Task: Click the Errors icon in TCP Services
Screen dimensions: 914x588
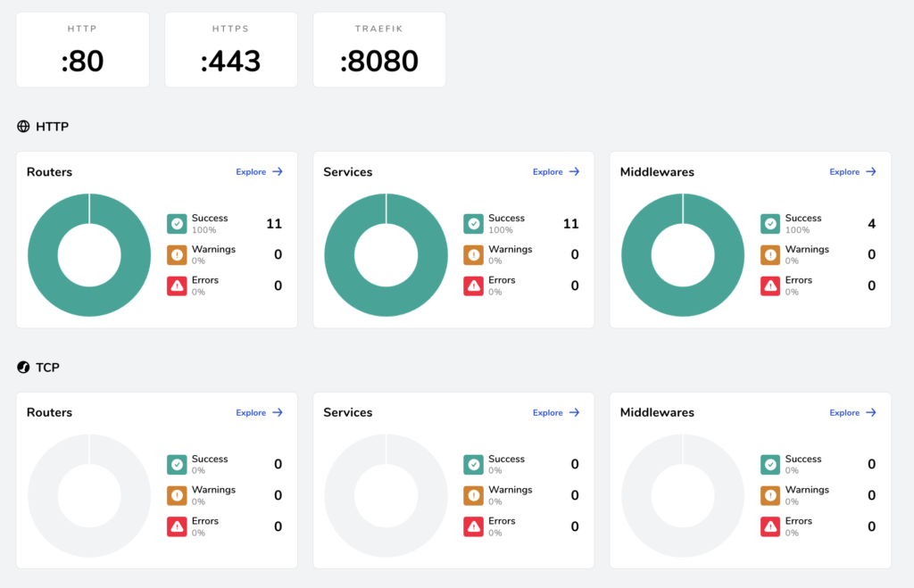Action: [473, 527]
